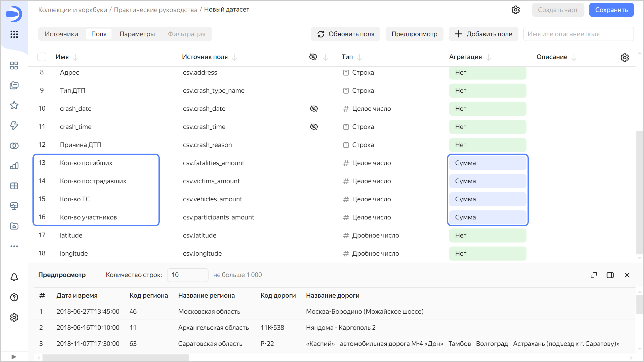Click the Сохранить button
644x362 pixels.
[611, 10]
